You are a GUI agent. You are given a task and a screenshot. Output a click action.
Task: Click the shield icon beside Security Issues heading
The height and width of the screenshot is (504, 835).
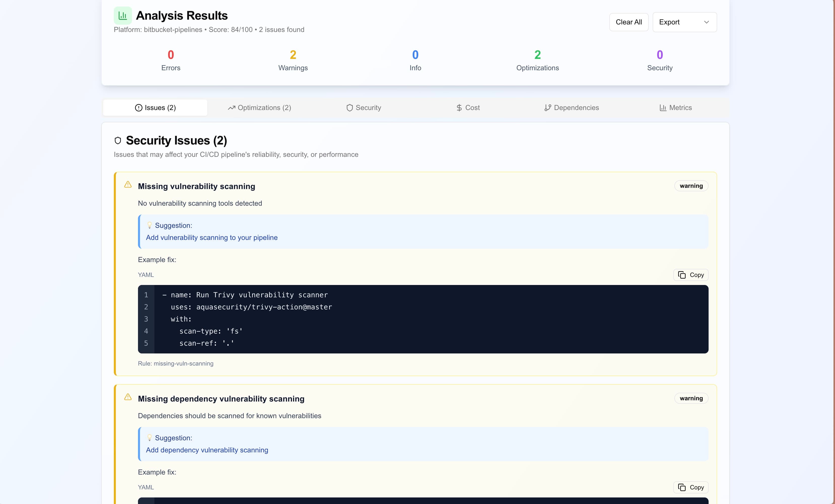(118, 140)
